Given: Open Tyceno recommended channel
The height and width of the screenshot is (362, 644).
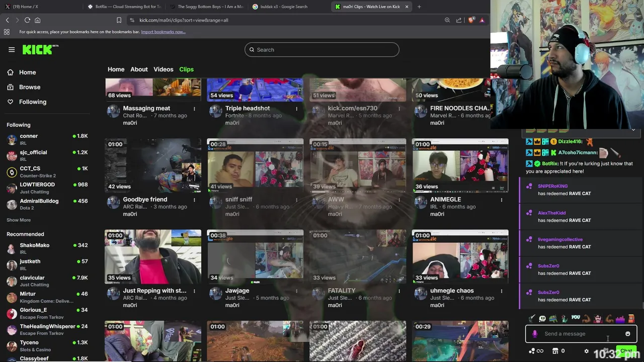Looking at the screenshot, I should pyautogui.click(x=47, y=345).
